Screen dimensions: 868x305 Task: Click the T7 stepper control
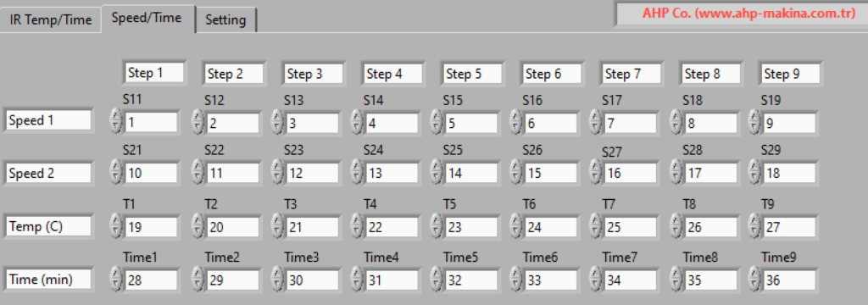(595, 226)
